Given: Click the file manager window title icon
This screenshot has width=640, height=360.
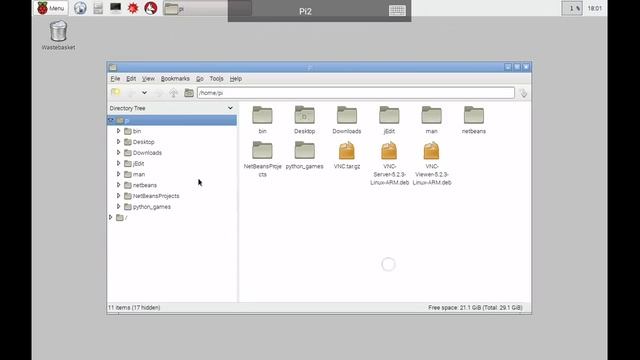Looking at the screenshot, I should click(113, 67).
